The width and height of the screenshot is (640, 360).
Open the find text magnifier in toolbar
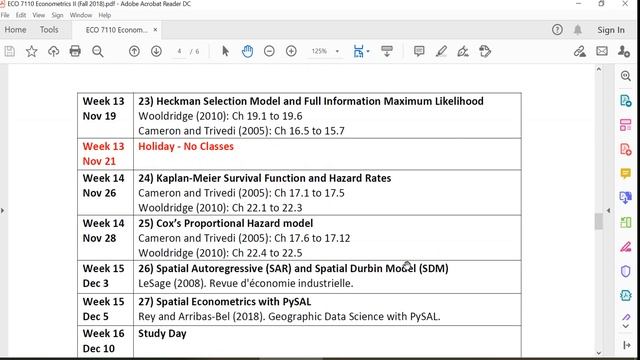(98, 51)
